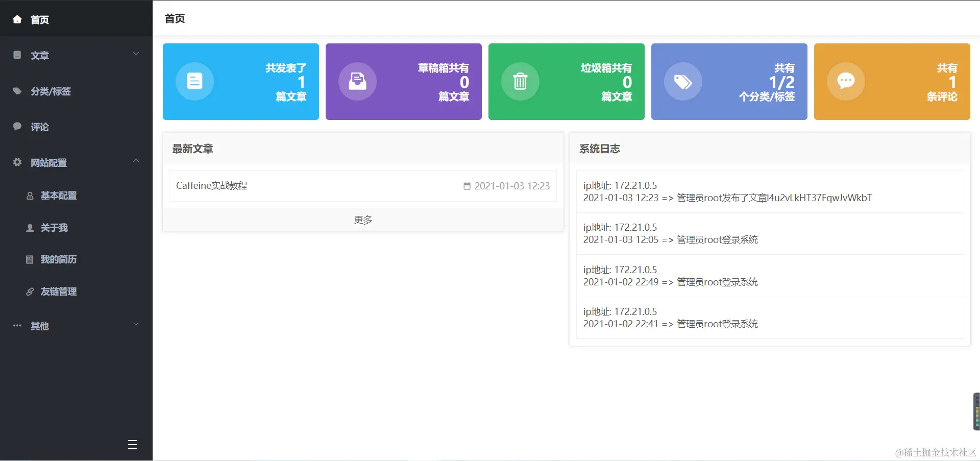
Task: Expand the 文章 menu section
Action: click(x=136, y=53)
